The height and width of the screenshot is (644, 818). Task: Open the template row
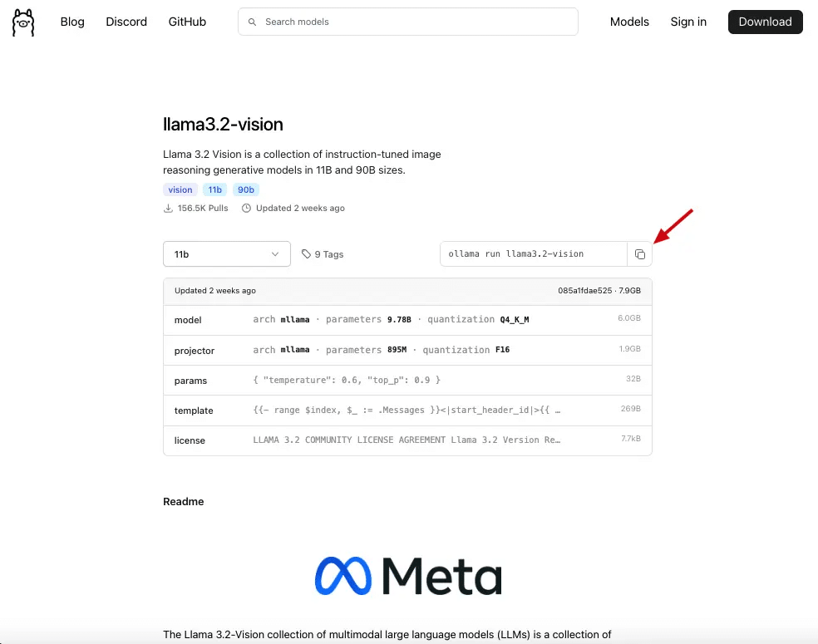pos(407,410)
